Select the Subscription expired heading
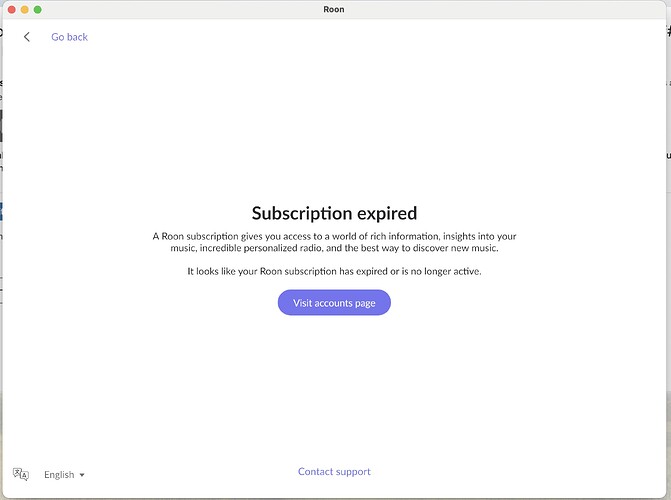This screenshot has height=500, width=671. click(334, 213)
